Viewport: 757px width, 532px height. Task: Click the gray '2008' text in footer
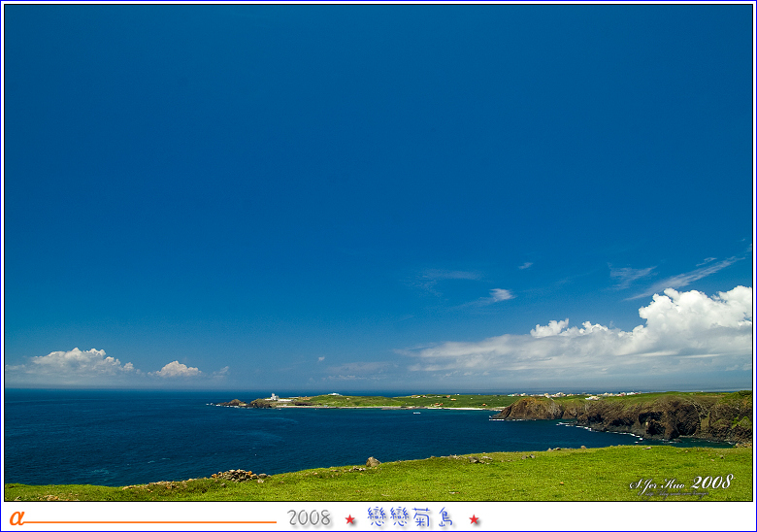click(310, 518)
